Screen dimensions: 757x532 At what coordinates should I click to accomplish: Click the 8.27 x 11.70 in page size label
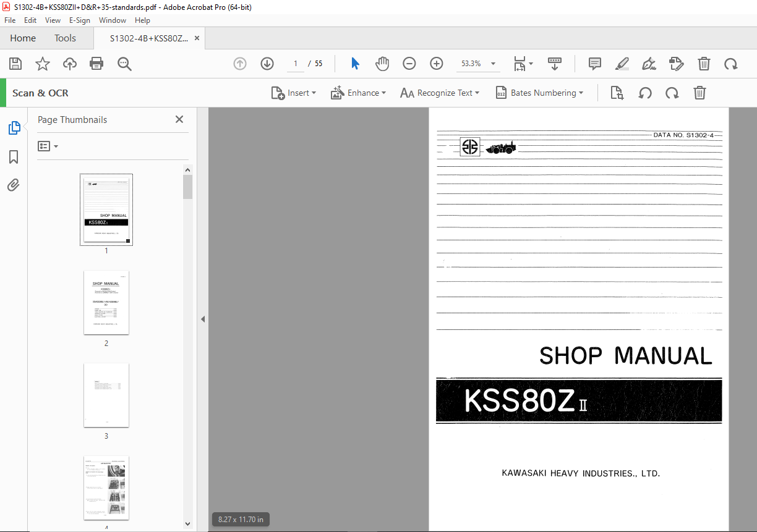point(241,520)
